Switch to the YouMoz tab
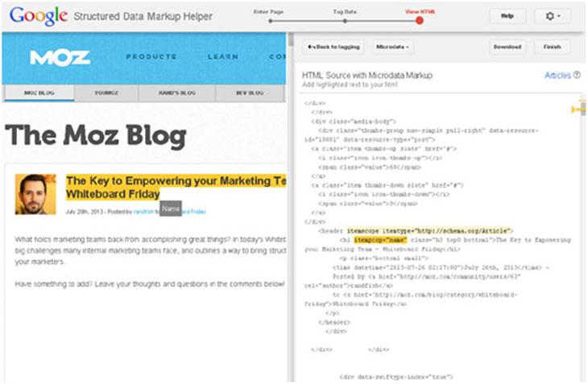This screenshot has width=588, height=384. [x=106, y=93]
